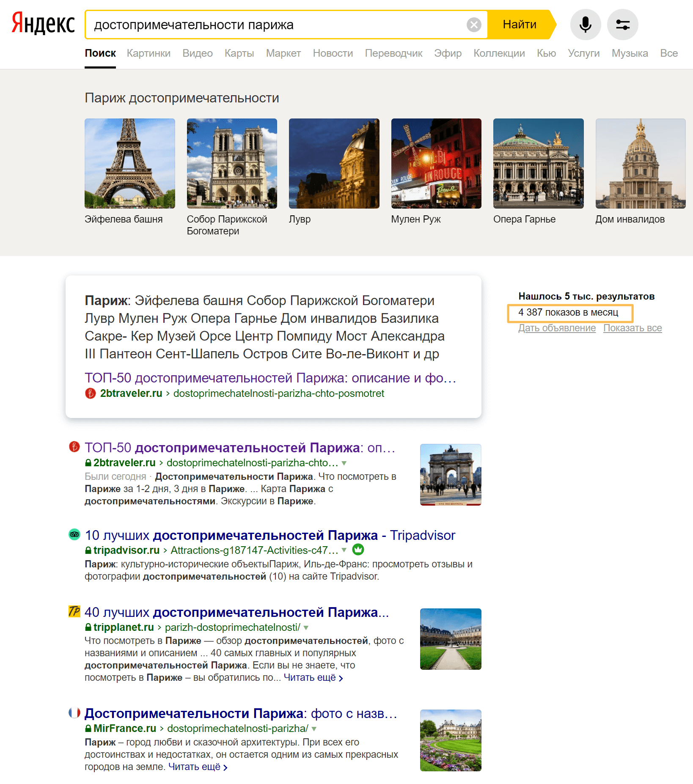Open search settings via the sliders icon
Viewport: 693px width, 784px height.
click(x=622, y=25)
